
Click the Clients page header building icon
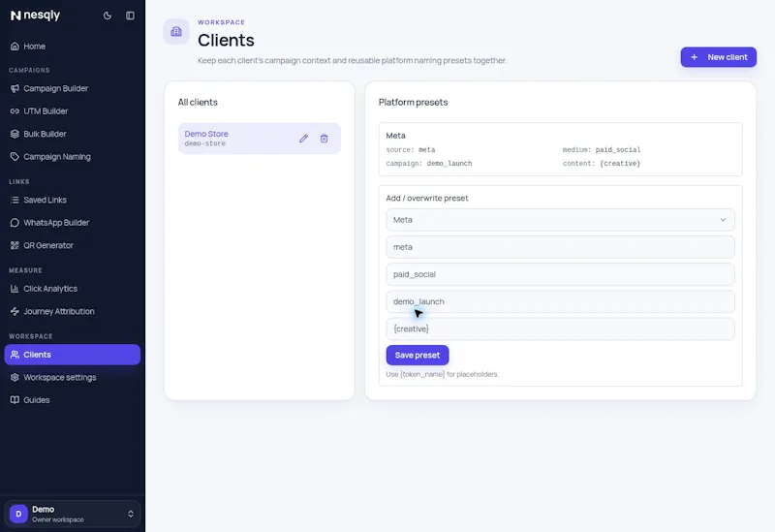pos(176,32)
